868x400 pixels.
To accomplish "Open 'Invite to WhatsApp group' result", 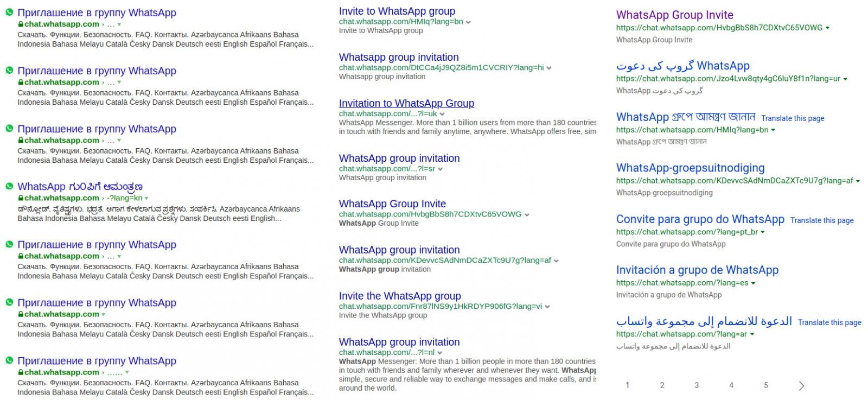I will 397,11.
